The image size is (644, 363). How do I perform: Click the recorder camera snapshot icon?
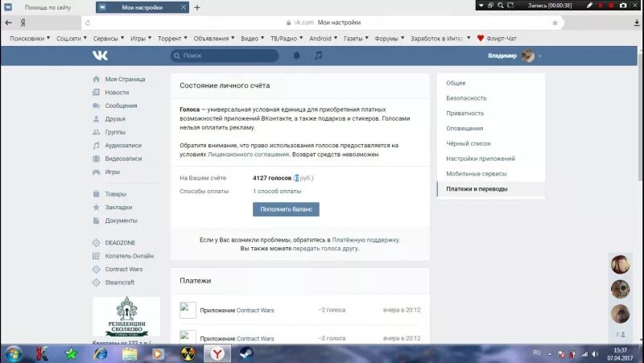tap(623, 6)
